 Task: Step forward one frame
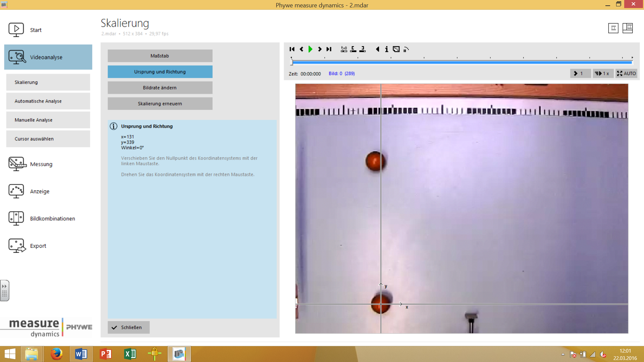pos(320,49)
